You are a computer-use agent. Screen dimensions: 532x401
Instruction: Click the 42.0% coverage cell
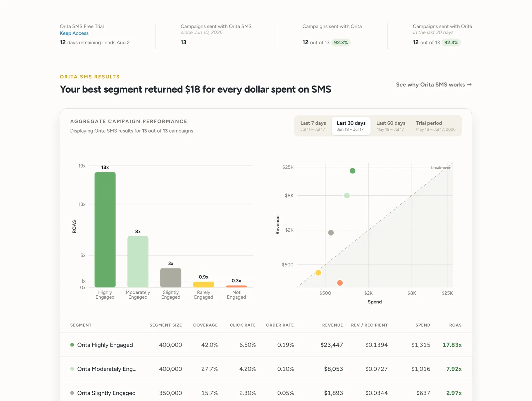coord(209,345)
